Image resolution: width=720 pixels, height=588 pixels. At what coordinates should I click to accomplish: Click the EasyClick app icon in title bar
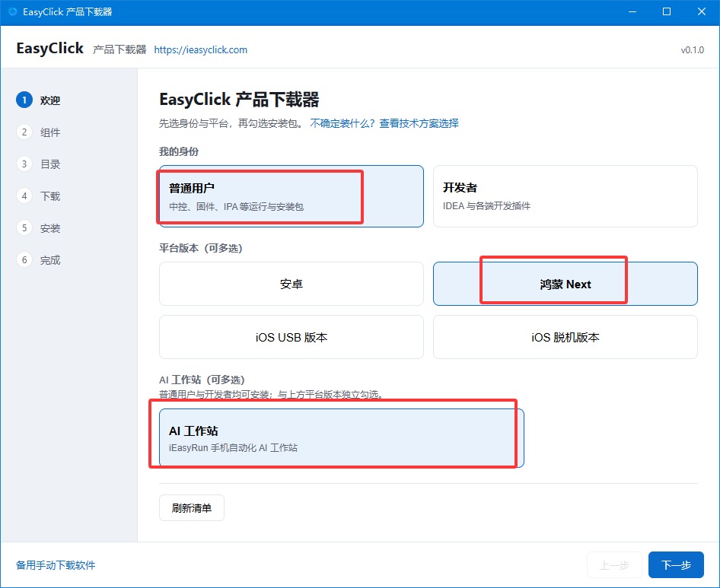(12, 11)
